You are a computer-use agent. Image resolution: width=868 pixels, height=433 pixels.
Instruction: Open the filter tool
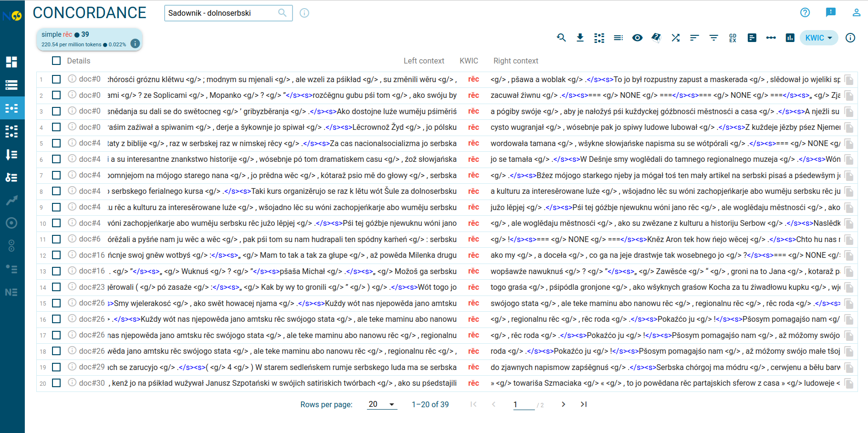714,38
